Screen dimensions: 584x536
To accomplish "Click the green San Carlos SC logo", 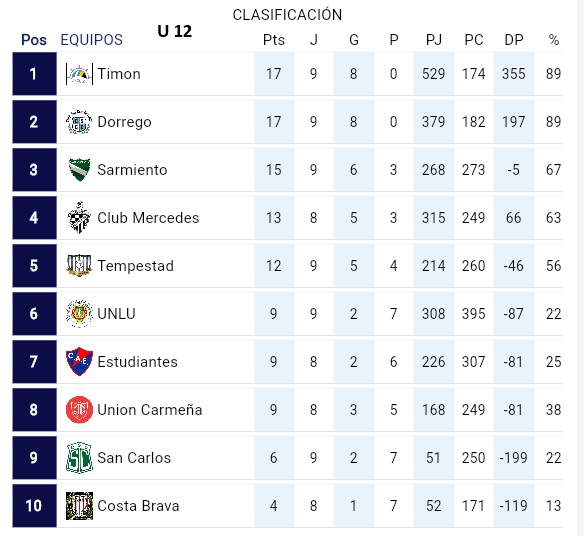I will (x=79, y=458).
